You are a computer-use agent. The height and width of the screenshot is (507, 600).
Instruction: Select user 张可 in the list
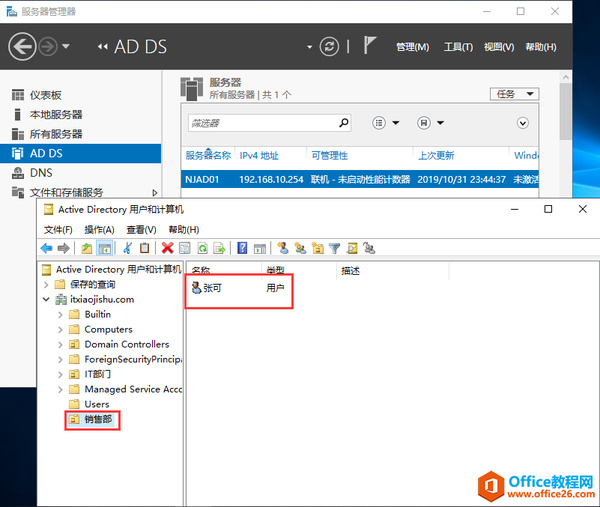coord(207,288)
